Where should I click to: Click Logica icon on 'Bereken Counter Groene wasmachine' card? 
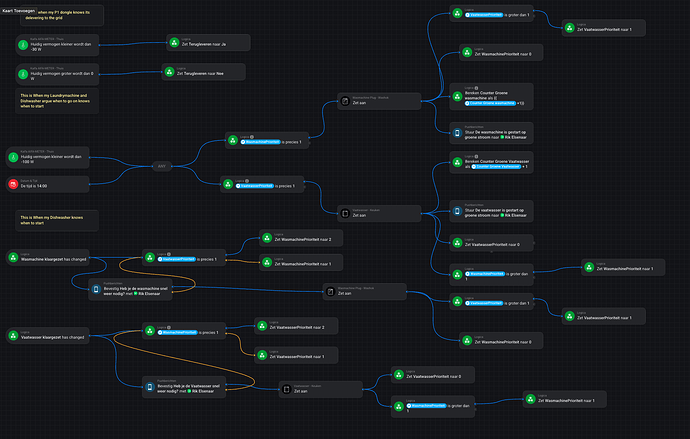[458, 96]
